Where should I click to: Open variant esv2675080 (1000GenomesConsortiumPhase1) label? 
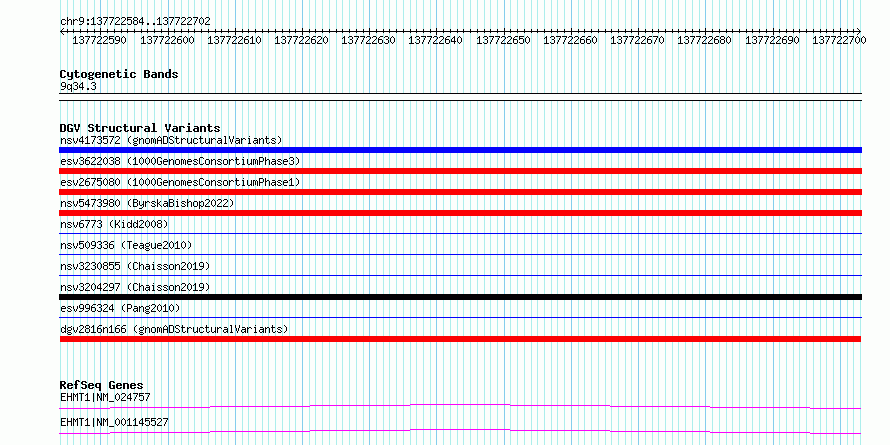180,182
